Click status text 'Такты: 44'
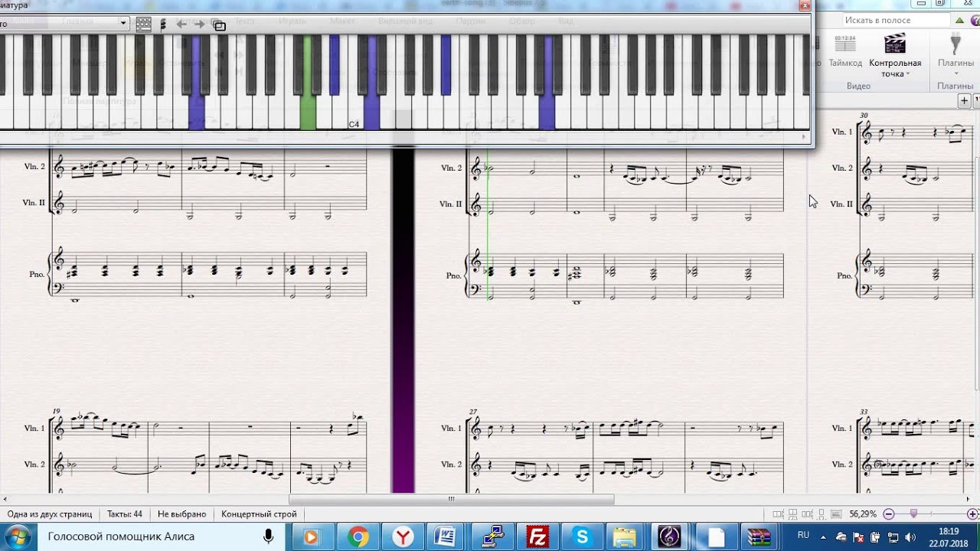The width and height of the screenshot is (980, 551). click(x=125, y=514)
